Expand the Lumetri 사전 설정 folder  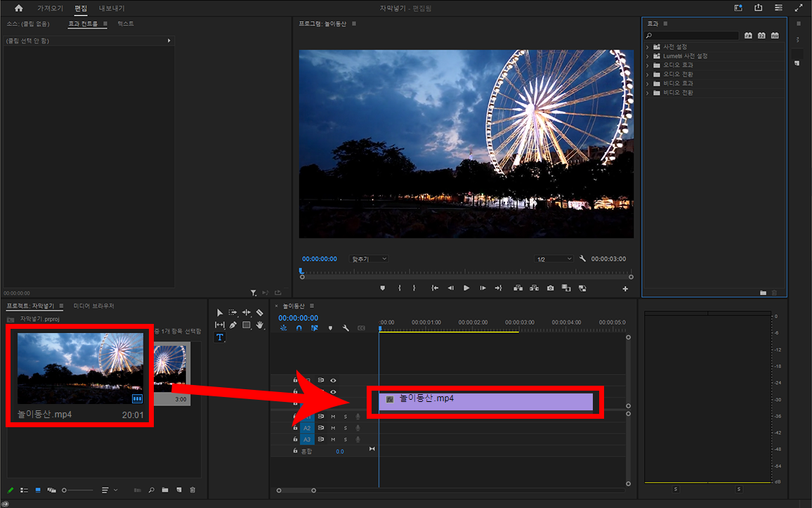648,56
